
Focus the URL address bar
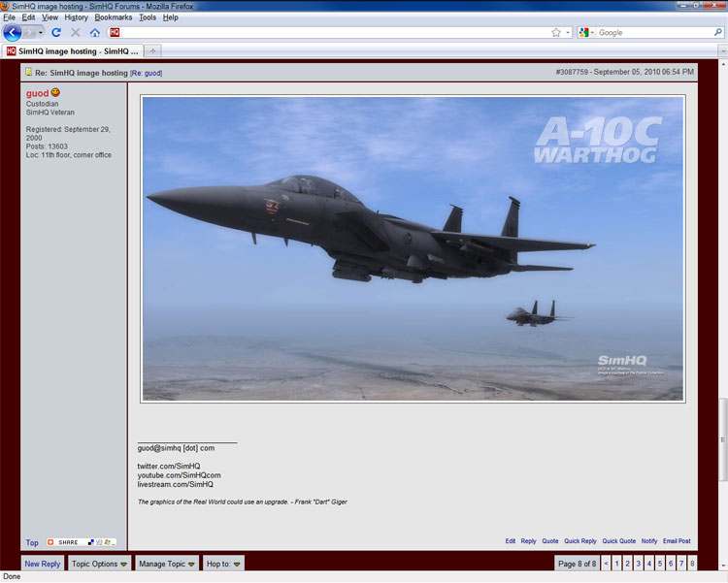pos(334,32)
